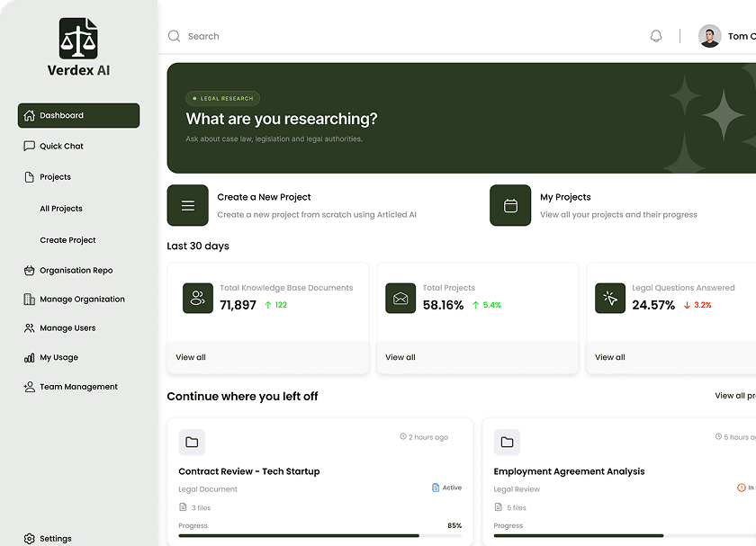756x546 pixels.
Task: Click the What are you researching banner
Action: (462, 118)
